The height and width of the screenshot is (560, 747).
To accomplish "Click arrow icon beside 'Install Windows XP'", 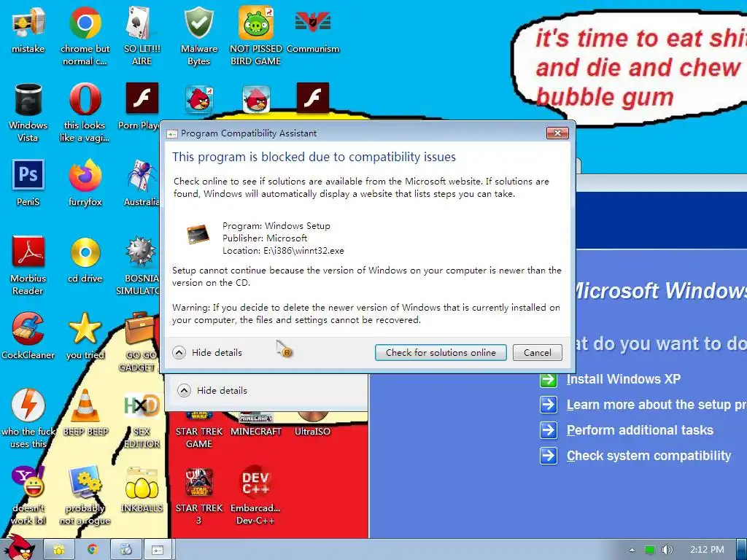I will (549, 379).
